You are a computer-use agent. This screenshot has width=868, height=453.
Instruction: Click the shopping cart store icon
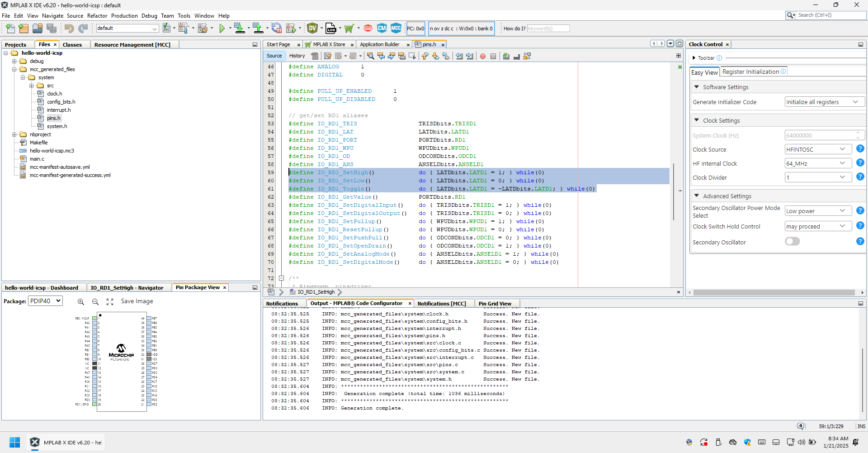coord(349,29)
